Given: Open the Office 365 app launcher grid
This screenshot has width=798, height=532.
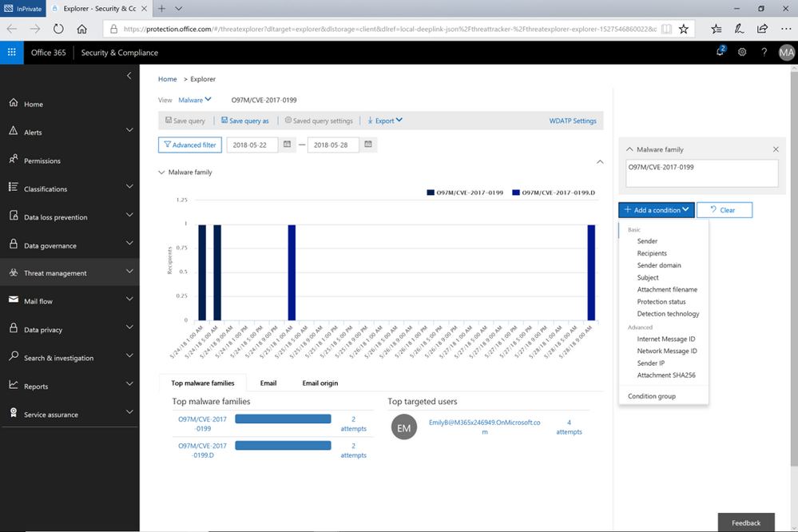Looking at the screenshot, I should pos(11,51).
